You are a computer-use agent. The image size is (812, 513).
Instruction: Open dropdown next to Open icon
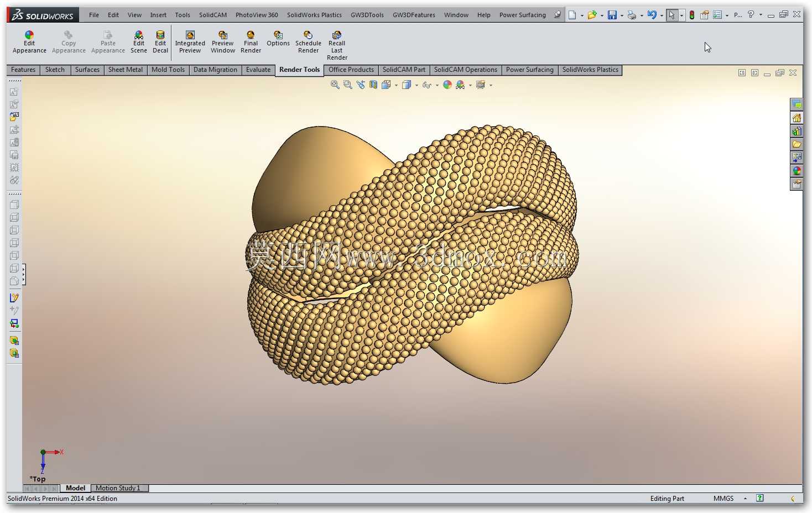pos(602,15)
